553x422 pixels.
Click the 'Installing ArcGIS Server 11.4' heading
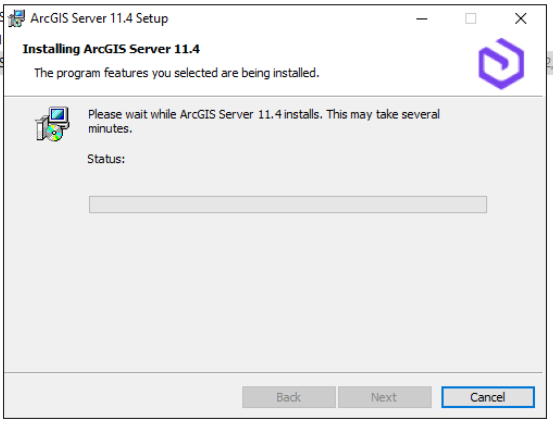tap(111, 49)
